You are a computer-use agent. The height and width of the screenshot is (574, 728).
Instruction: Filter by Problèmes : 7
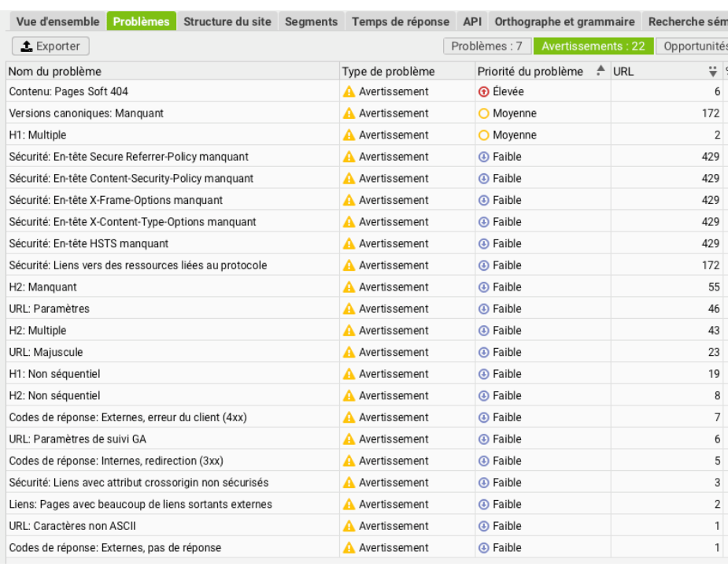[486, 46]
